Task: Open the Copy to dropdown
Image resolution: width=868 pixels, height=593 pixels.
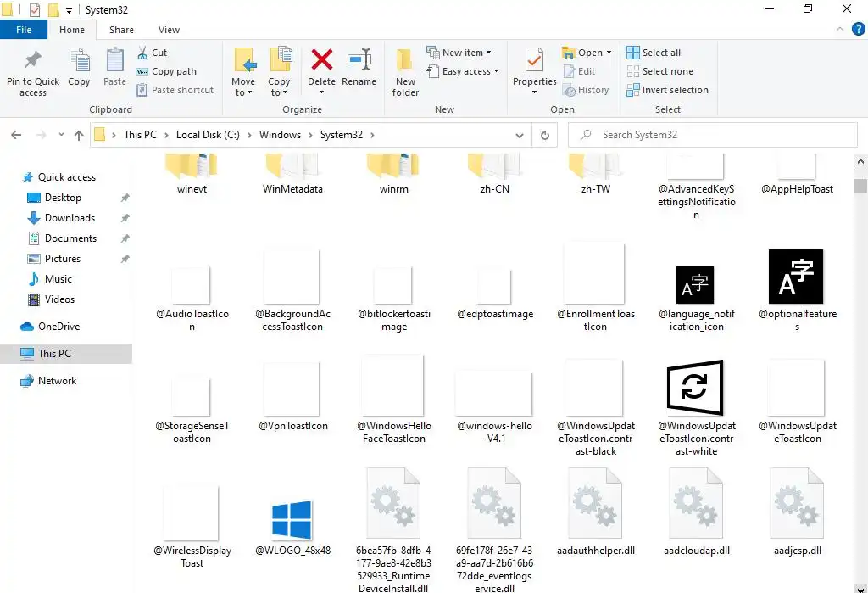Action: [x=278, y=72]
